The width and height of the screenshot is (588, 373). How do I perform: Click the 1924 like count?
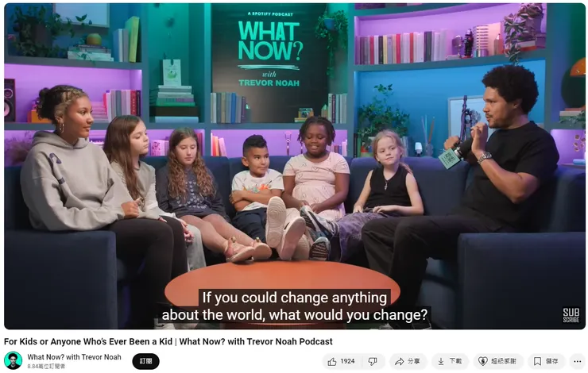click(347, 361)
